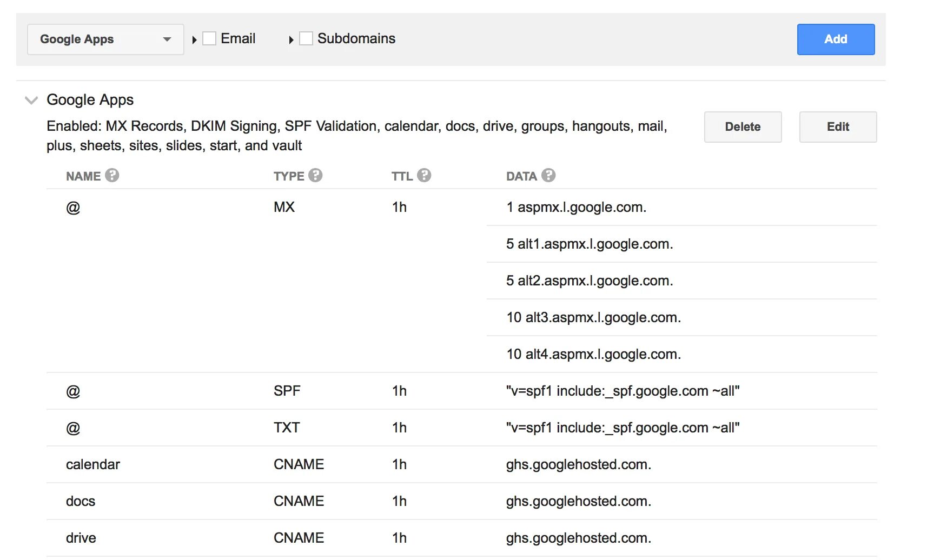Viewport: 927px width, 560px height.
Task: Select the @ name in MX row
Action: coord(73,208)
